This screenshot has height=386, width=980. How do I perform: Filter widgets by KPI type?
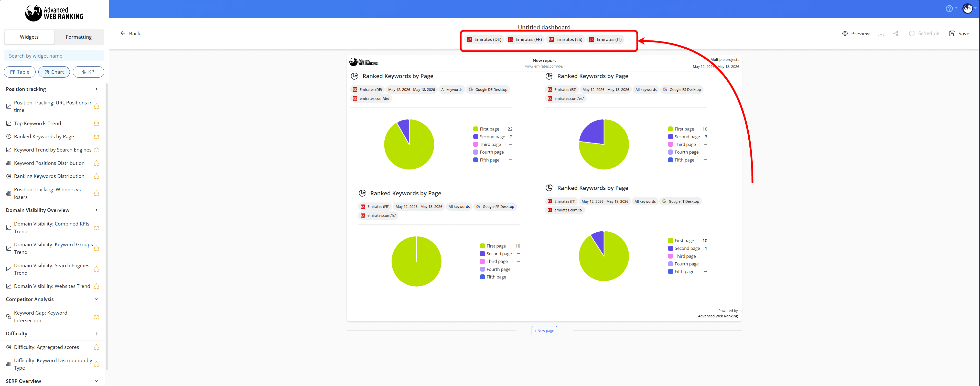coord(88,72)
